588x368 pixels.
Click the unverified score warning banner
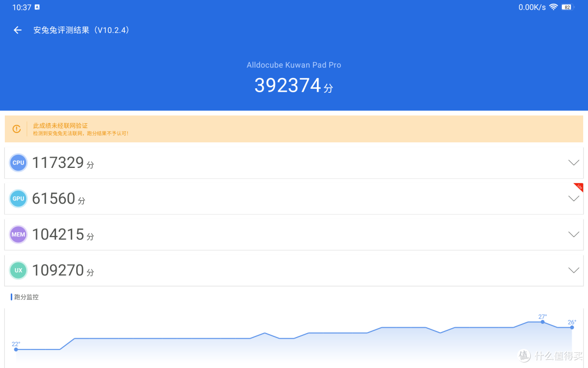[x=294, y=129]
